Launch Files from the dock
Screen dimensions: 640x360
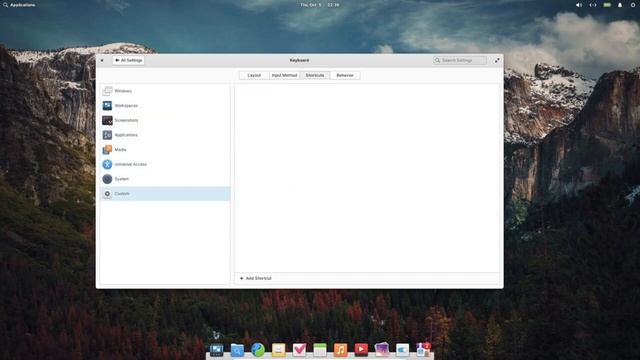[237, 349]
